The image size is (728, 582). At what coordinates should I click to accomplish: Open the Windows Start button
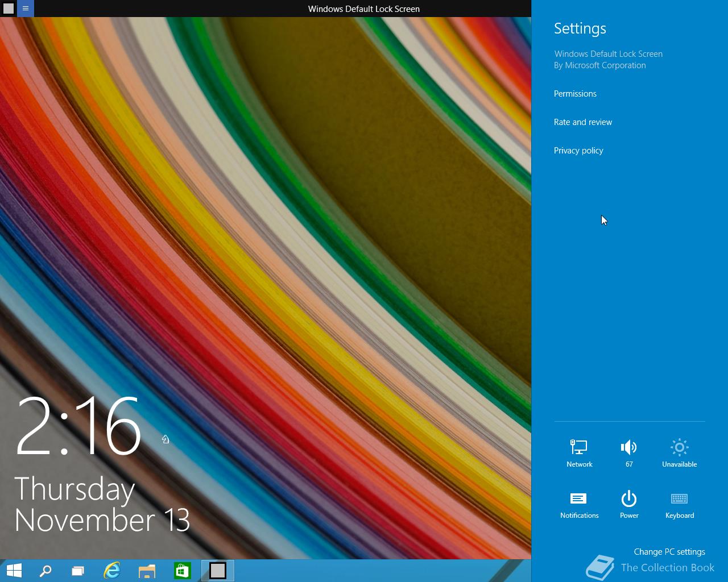click(14, 571)
